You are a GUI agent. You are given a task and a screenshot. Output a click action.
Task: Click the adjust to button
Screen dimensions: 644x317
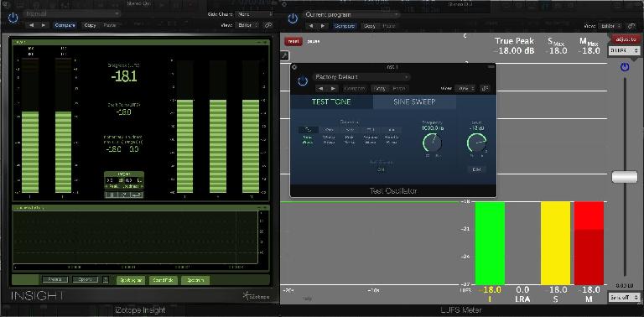(x=626, y=39)
